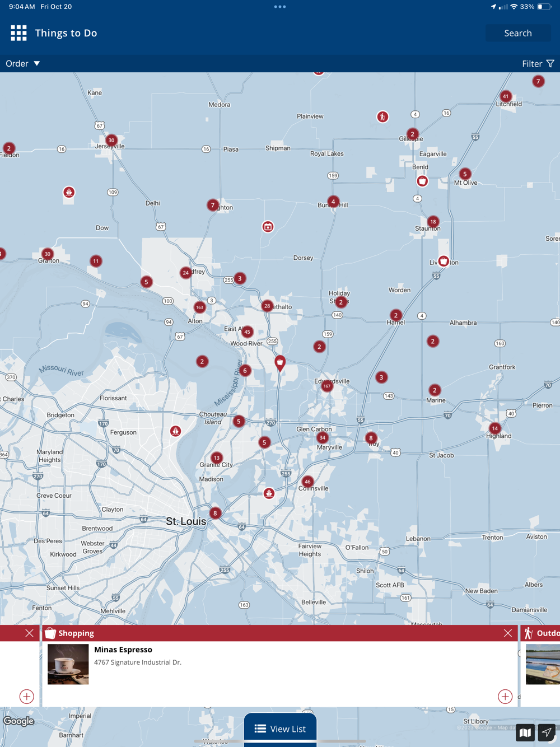
Task: Open the 34 cluster at Maryville
Action: click(322, 438)
